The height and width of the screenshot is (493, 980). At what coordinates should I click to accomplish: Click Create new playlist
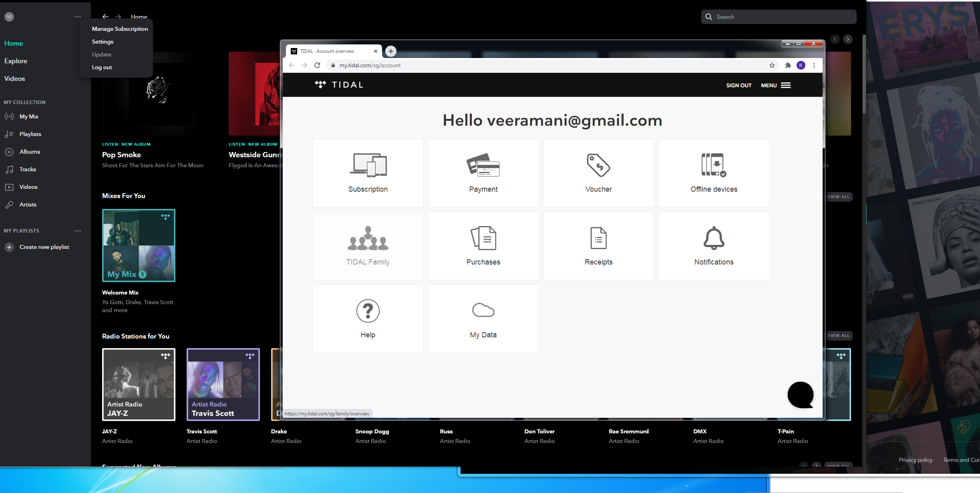click(x=37, y=247)
